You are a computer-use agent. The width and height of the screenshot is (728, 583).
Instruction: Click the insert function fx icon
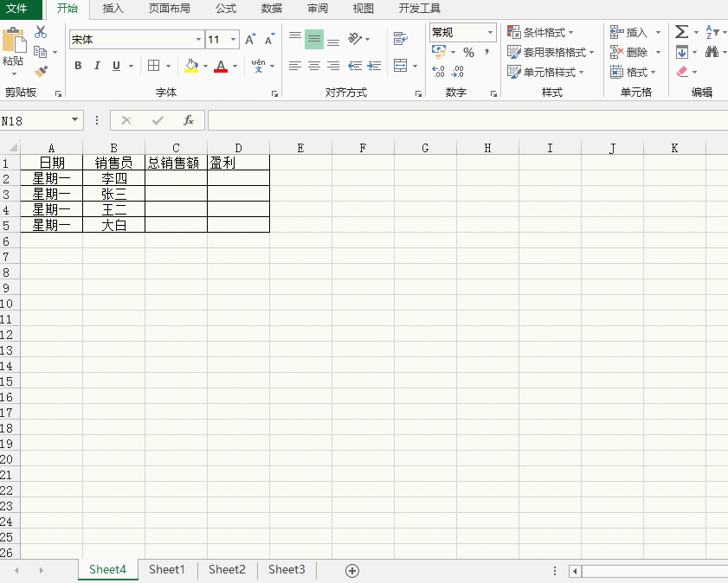[x=189, y=120]
